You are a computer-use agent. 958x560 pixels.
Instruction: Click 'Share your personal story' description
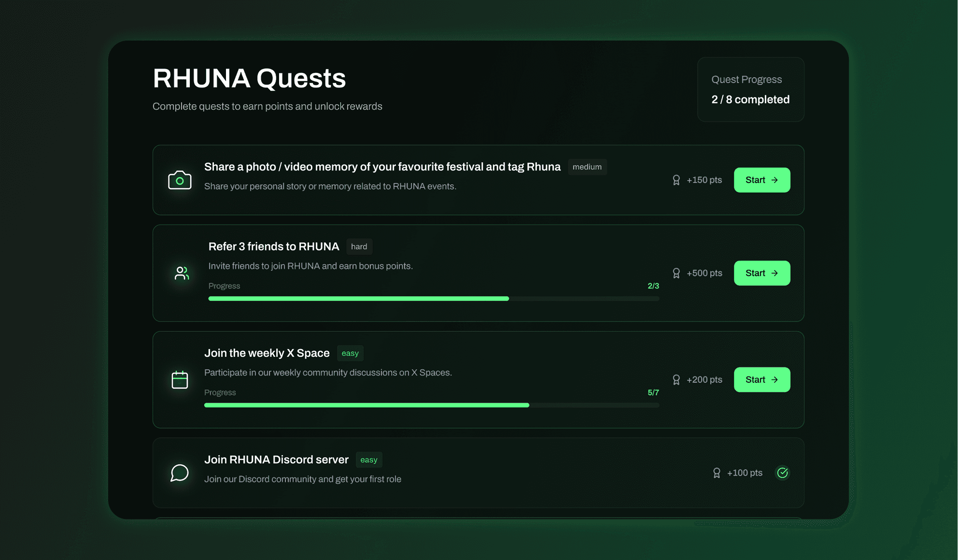330,186
